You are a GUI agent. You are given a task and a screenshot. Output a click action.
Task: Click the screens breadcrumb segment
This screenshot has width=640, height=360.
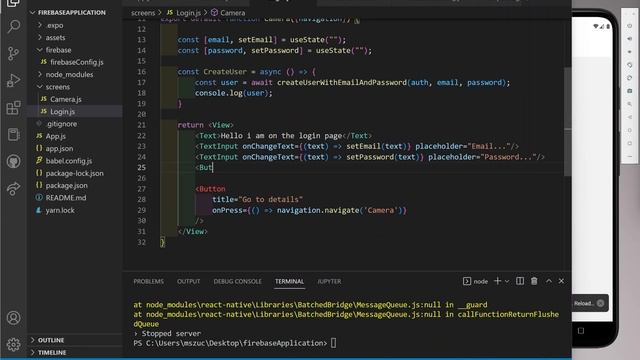click(x=143, y=13)
